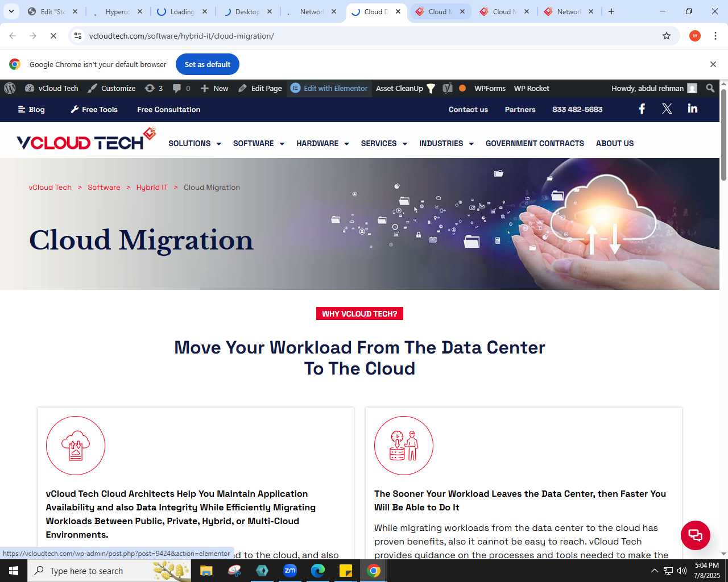Screen dimensions: 728x582
Task: Click the Software breadcrumb link
Action: (104, 188)
